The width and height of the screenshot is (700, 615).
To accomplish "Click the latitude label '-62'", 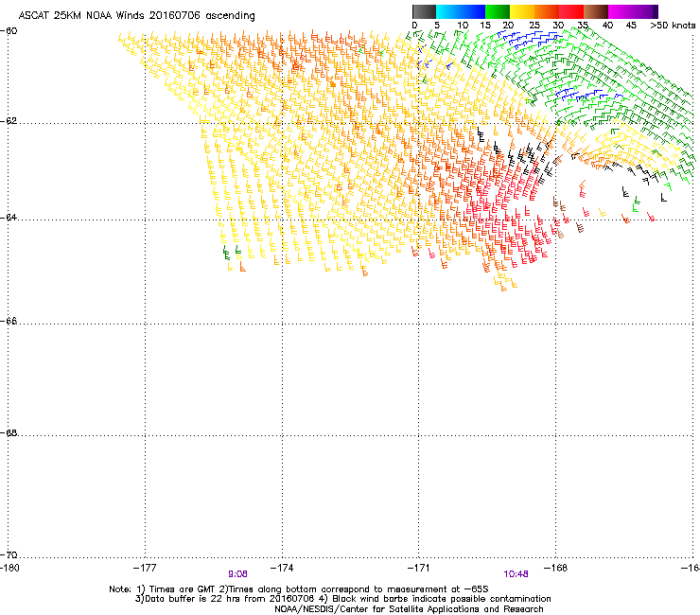I will coord(9,121).
